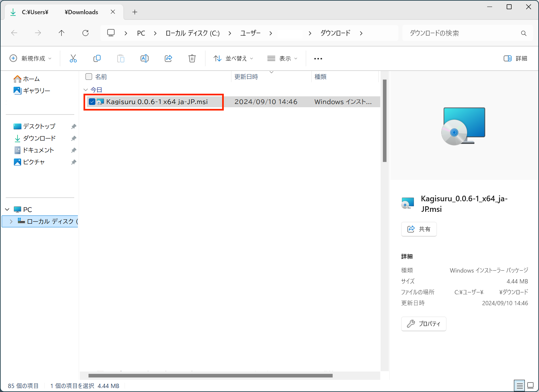The width and height of the screenshot is (539, 392).
Task: Toggle the 詳細 details pane button
Action: coord(515,58)
